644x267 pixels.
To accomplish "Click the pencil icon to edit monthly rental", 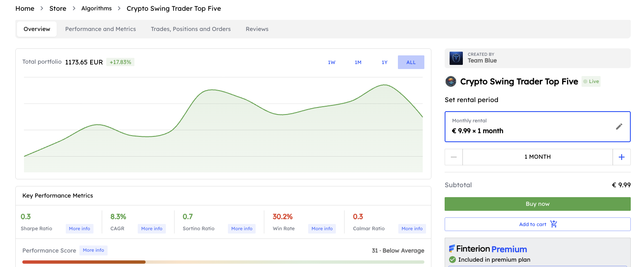I will coord(619,126).
